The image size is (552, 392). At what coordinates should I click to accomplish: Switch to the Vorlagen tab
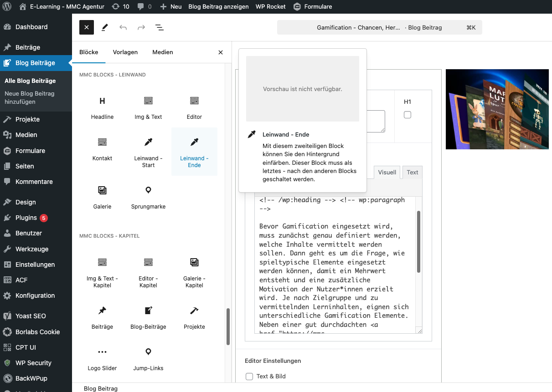(x=125, y=52)
